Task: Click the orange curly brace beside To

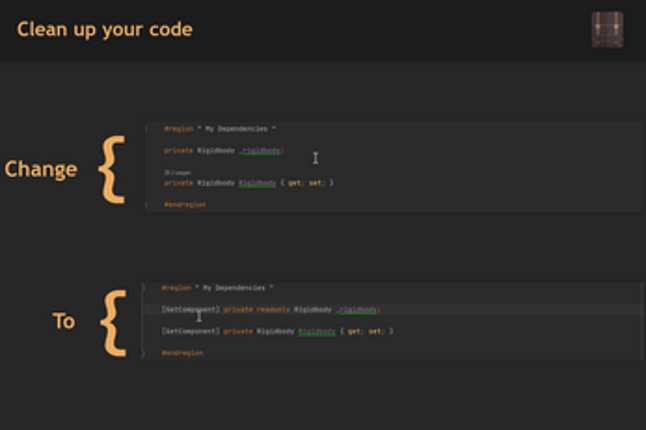Action: tap(115, 322)
